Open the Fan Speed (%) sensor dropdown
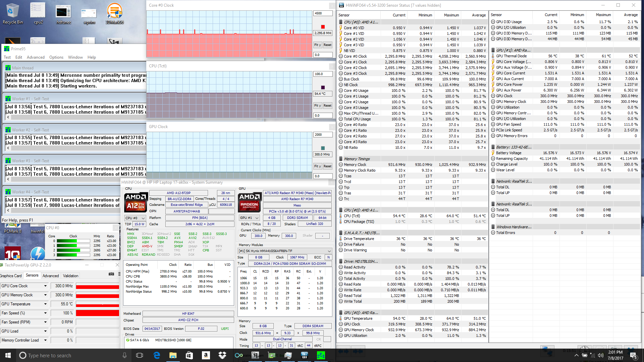 point(45,313)
